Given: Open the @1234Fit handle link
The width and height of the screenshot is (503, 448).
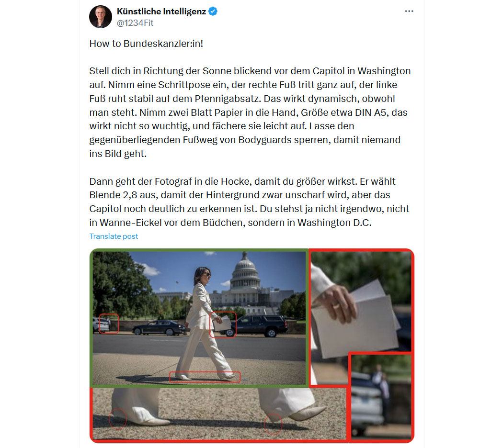Looking at the screenshot, I should [135, 23].
